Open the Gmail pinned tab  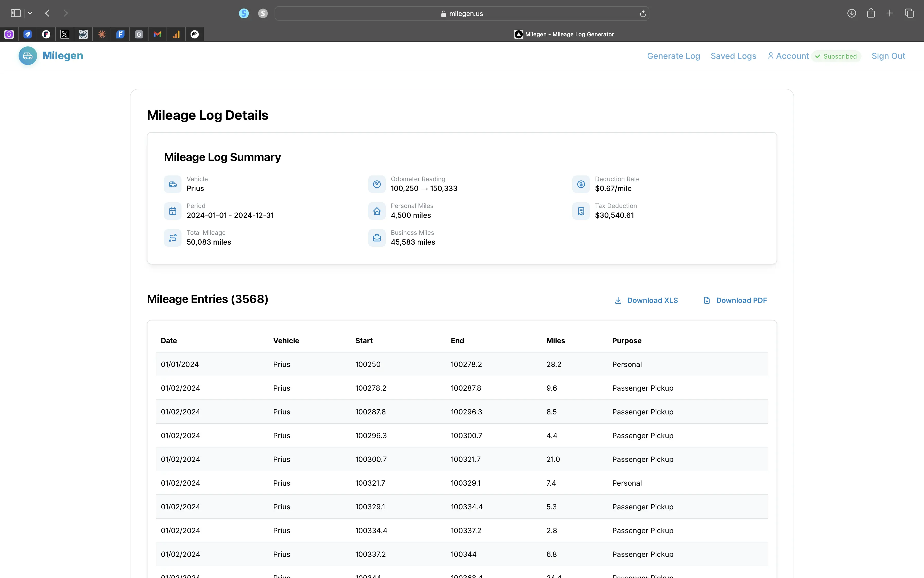[x=157, y=34]
